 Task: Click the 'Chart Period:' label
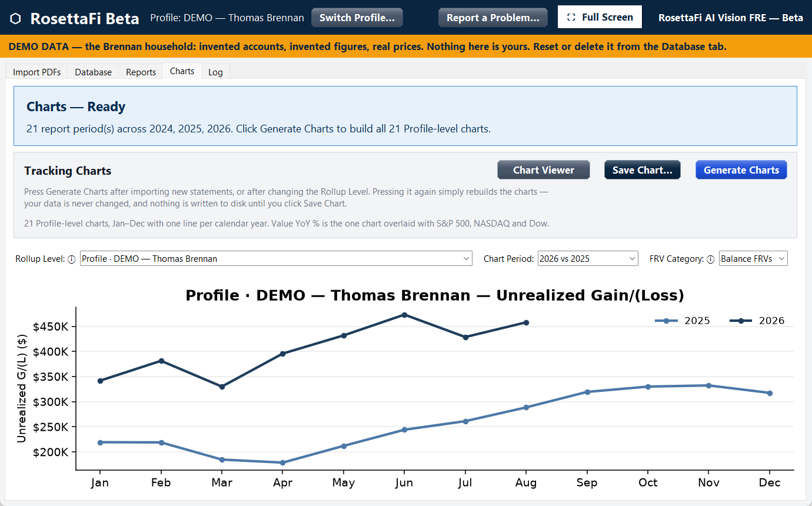509,259
